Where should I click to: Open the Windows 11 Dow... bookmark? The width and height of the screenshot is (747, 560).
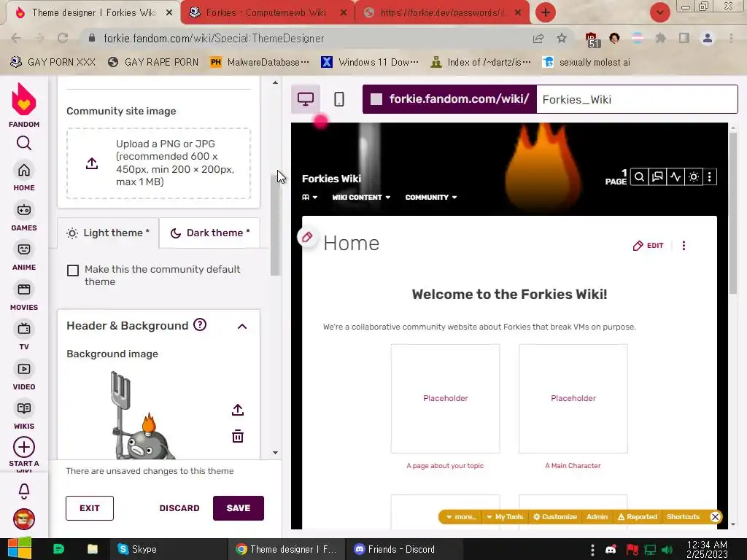point(370,62)
